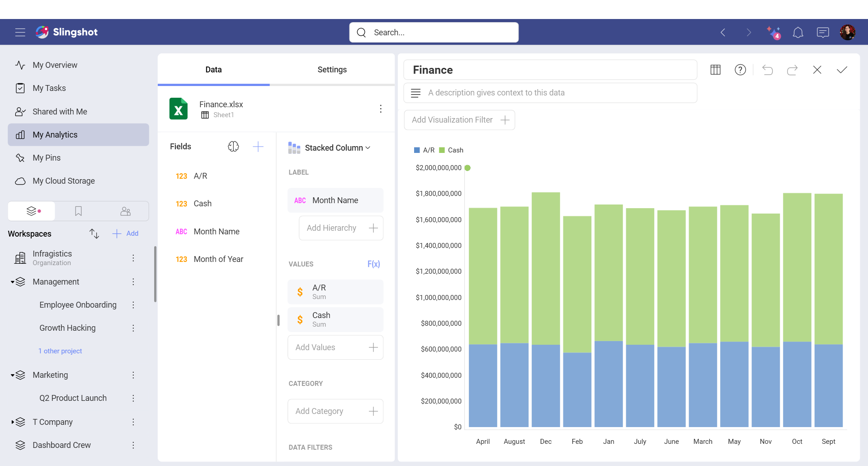Expand the T Company workspace
Image resolution: width=868 pixels, height=466 pixels.
click(12, 422)
